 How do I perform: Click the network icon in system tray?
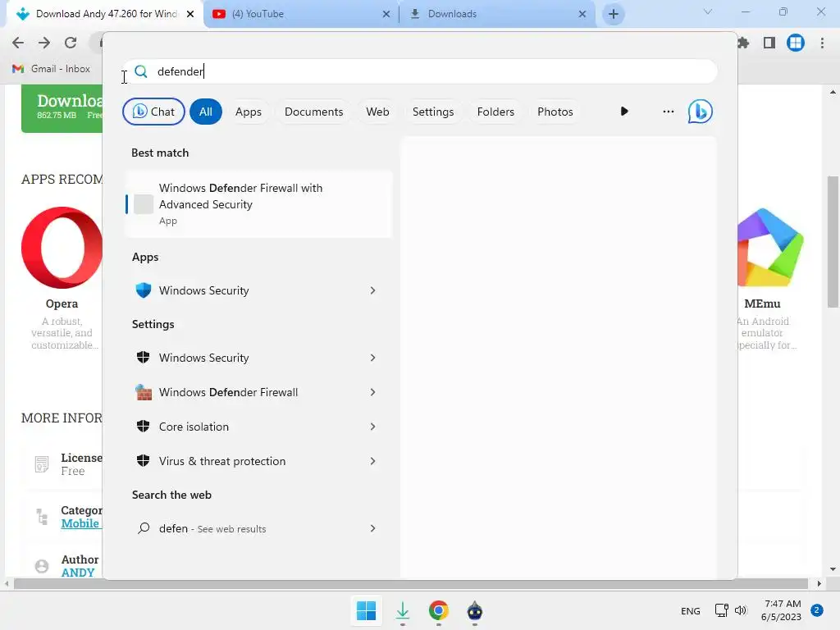(x=722, y=610)
